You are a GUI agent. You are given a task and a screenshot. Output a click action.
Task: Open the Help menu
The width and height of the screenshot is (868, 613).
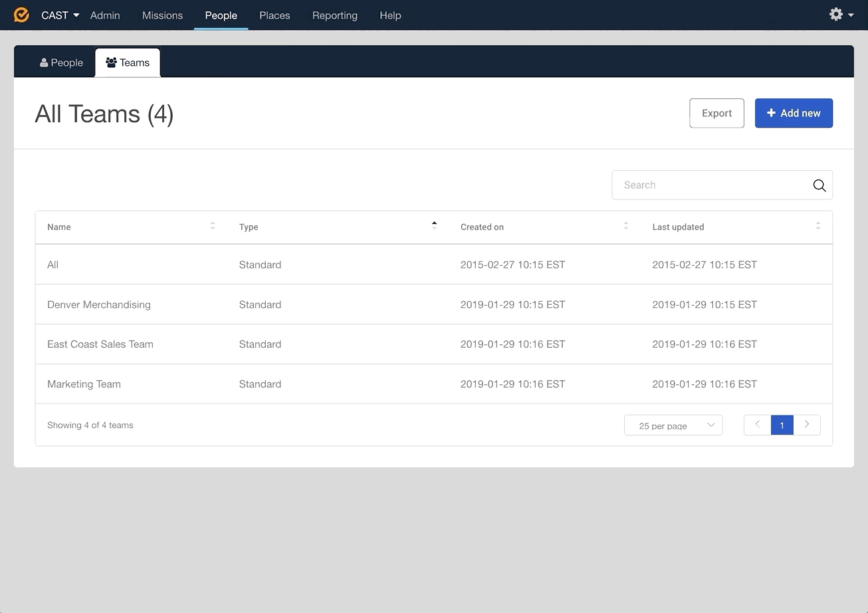point(390,15)
